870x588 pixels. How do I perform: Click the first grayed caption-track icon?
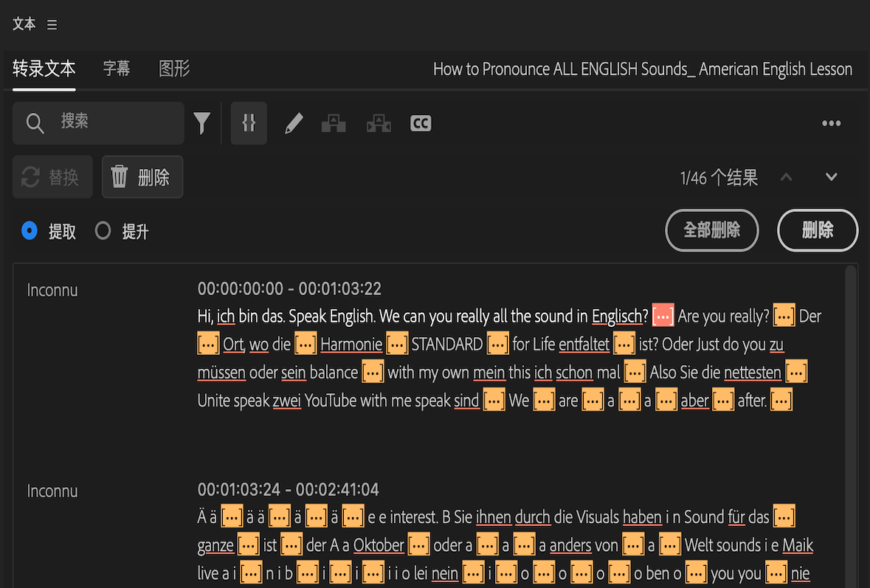[x=334, y=123]
